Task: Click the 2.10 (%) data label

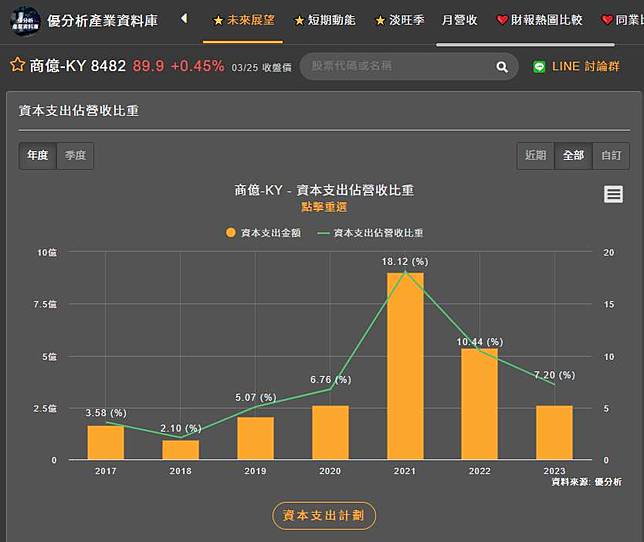Action: click(181, 428)
